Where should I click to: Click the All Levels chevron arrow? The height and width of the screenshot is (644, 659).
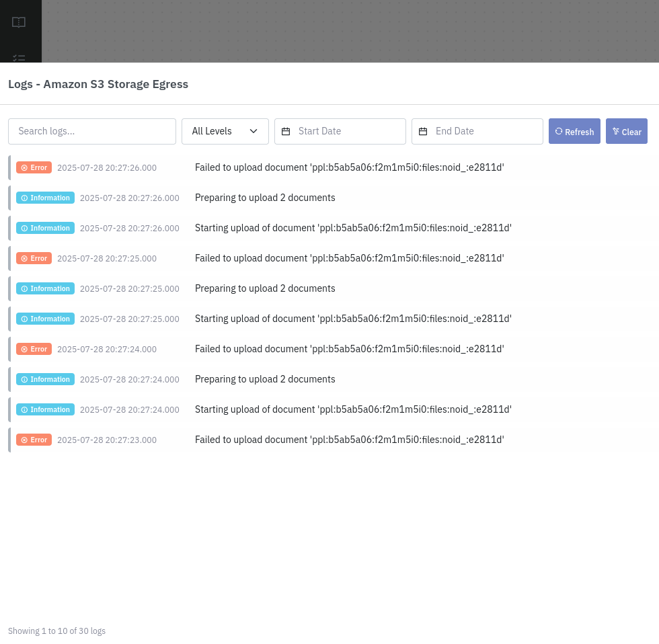coord(254,132)
